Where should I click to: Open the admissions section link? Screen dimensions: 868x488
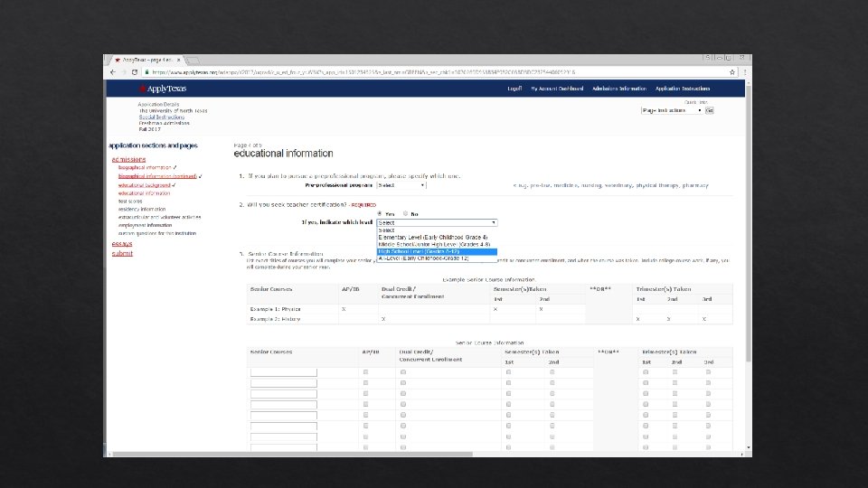[128, 159]
